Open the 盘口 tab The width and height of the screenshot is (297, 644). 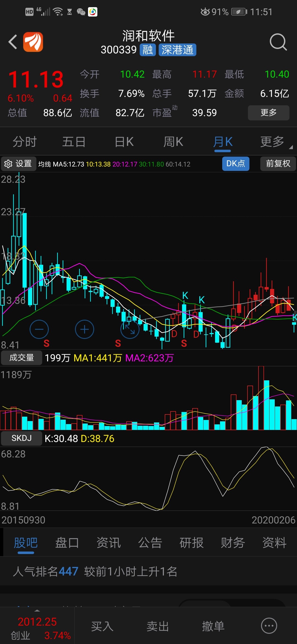[67, 543]
